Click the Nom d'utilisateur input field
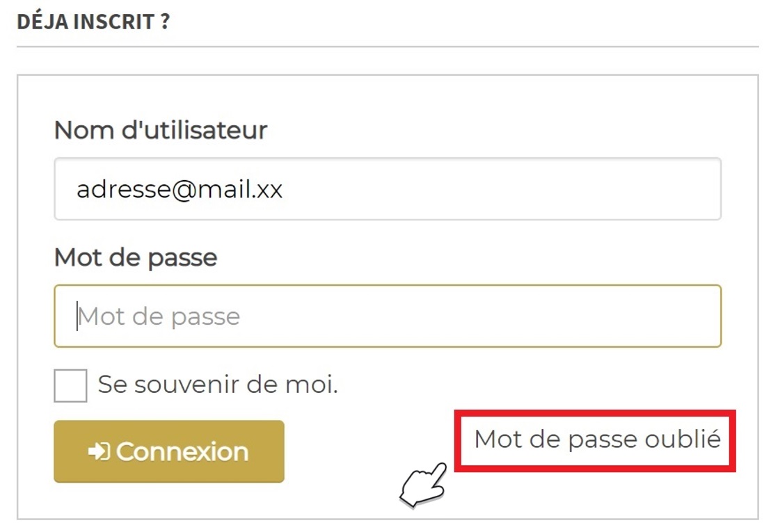Image resolution: width=771 pixels, height=532 pixels. pos(388,189)
